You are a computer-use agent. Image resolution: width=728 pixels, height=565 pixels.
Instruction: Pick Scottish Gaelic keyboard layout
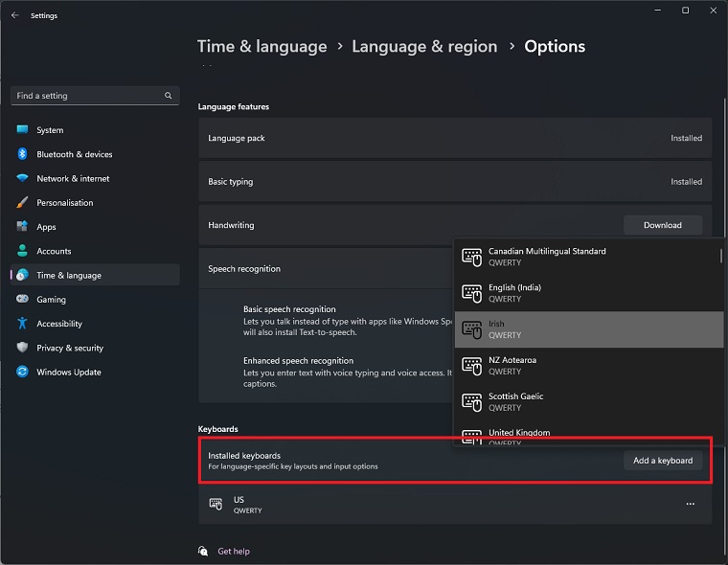[x=589, y=401]
